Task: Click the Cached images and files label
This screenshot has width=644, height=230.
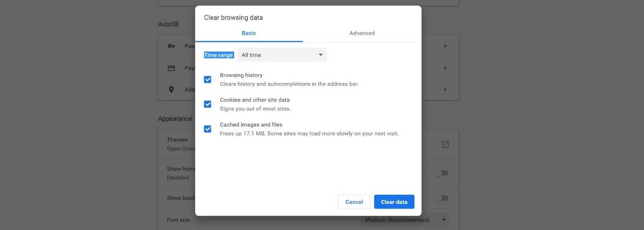Action: tap(251, 125)
